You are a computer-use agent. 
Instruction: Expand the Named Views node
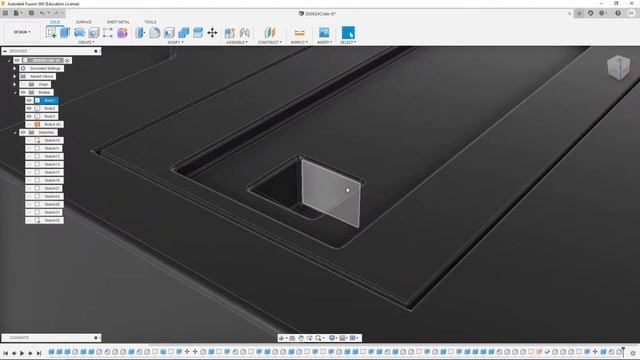tap(15, 76)
